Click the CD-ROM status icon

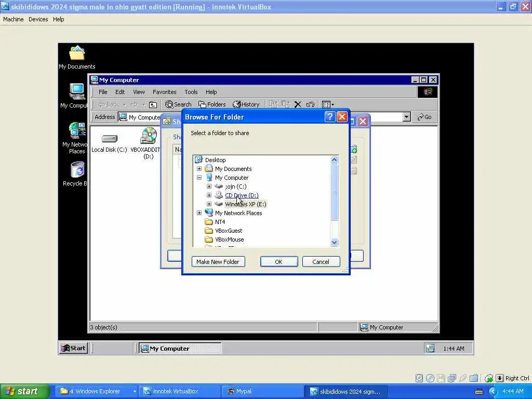(430, 378)
